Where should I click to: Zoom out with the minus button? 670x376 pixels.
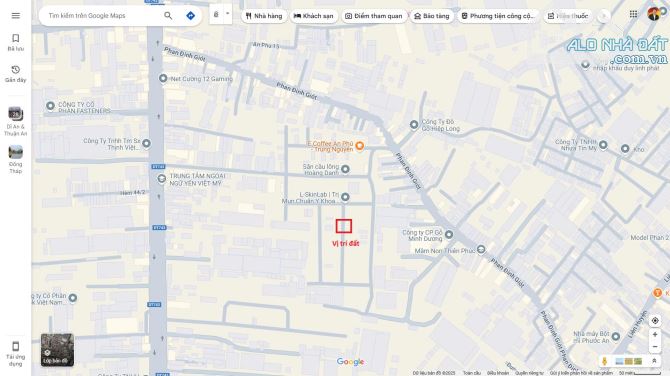click(x=655, y=347)
